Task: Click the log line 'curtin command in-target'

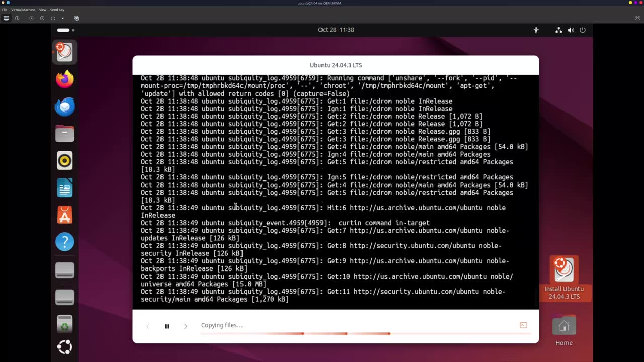Action: tap(285, 223)
